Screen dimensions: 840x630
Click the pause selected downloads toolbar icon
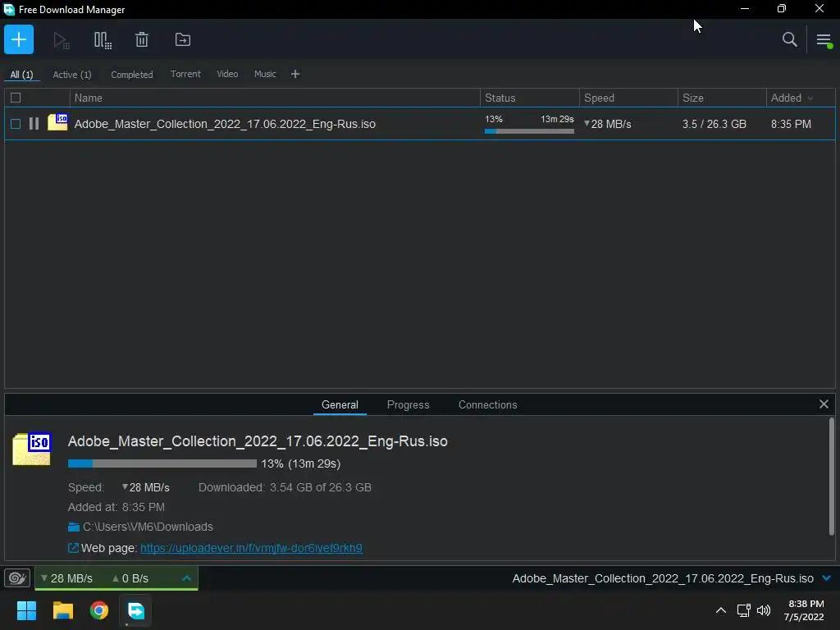(x=103, y=40)
